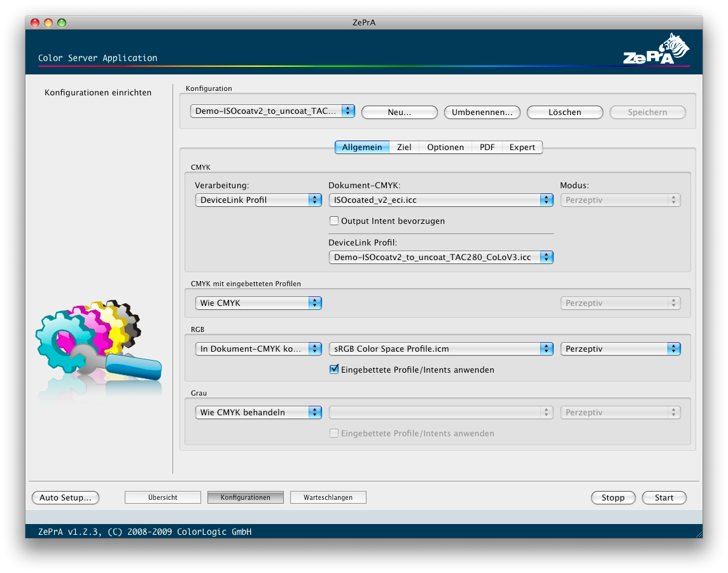Screen dimensions: 728x573
Task: Minimize ZePrA window with yellow button
Action: (48, 22)
